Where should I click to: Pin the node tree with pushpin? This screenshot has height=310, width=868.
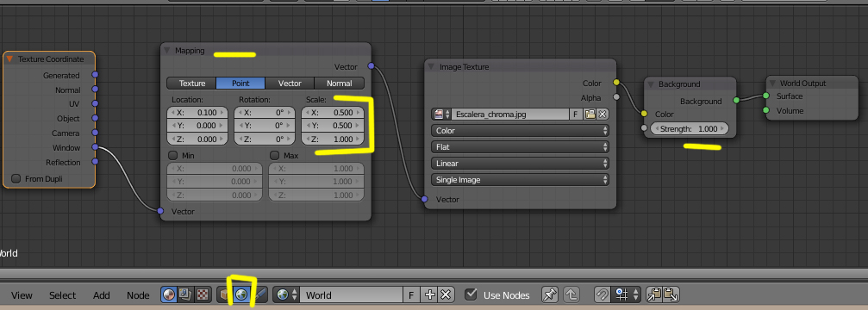coord(549,295)
